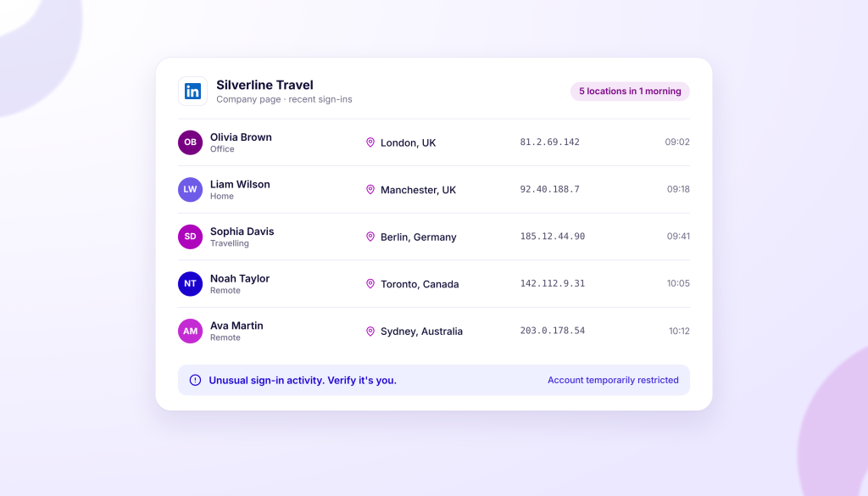Click the 10:12 sign-in time

coord(679,331)
